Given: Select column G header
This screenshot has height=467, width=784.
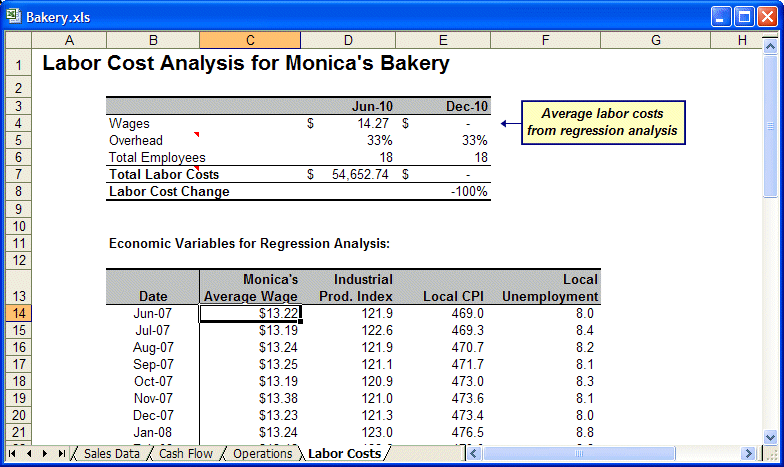Looking at the screenshot, I should [x=656, y=40].
